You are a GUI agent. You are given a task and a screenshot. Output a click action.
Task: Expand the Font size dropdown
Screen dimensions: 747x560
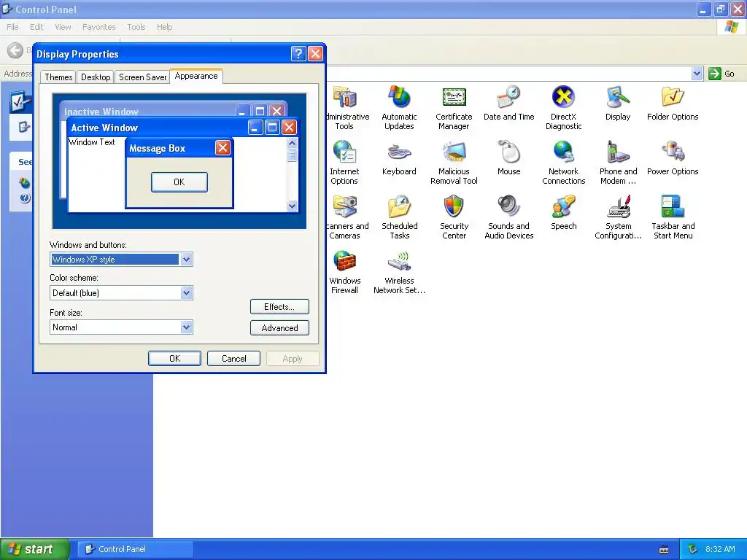[186, 327]
